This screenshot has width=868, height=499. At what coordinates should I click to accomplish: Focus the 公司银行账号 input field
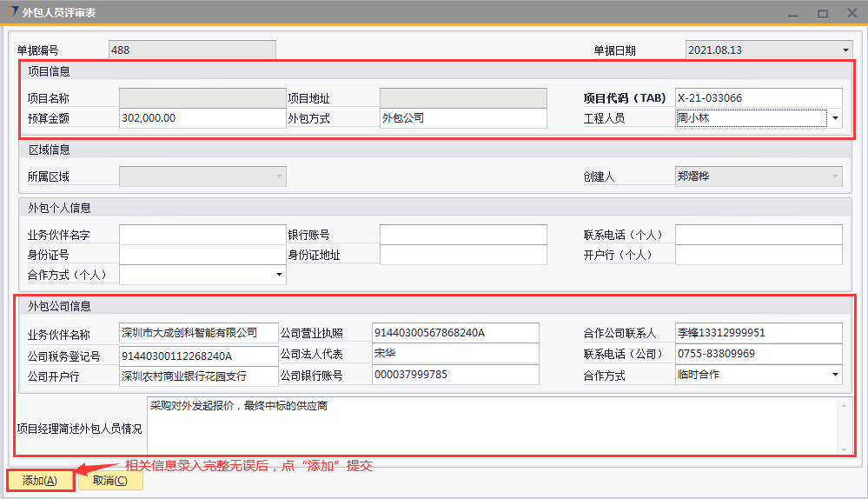pos(454,375)
